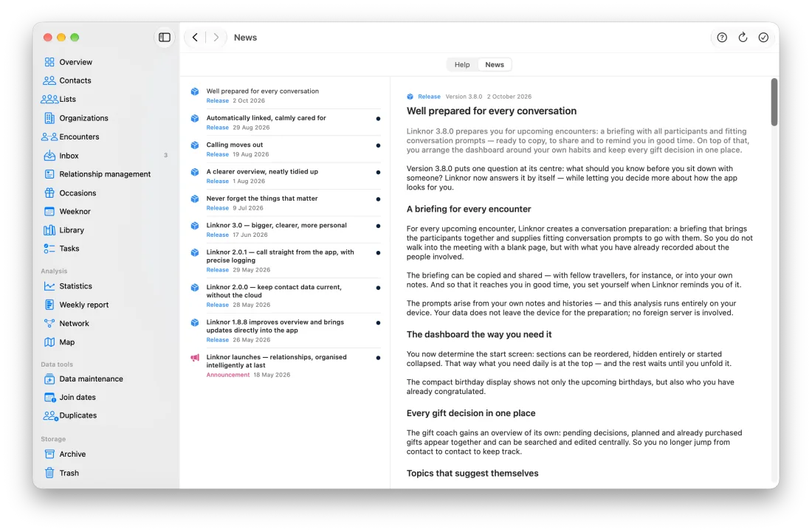The image size is (812, 532).
Task: Open 'Automatically linked, calmly cared for' article
Action: pos(286,122)
